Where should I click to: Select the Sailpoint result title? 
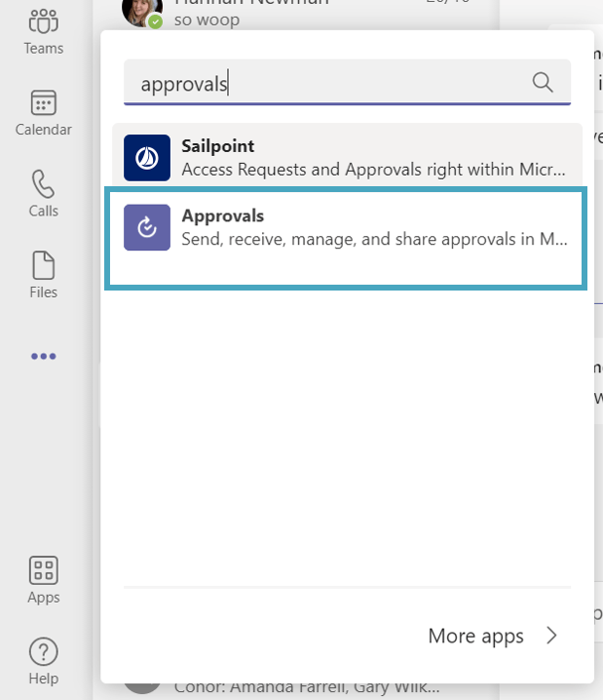coord(217,146)
